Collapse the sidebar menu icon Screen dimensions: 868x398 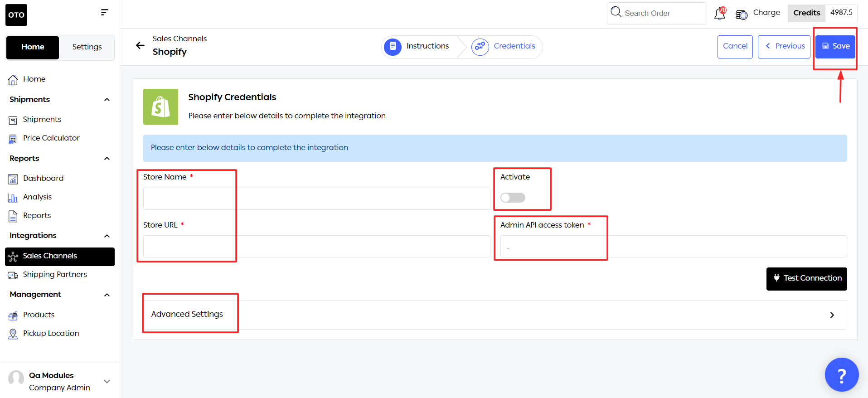pos(104,12)
